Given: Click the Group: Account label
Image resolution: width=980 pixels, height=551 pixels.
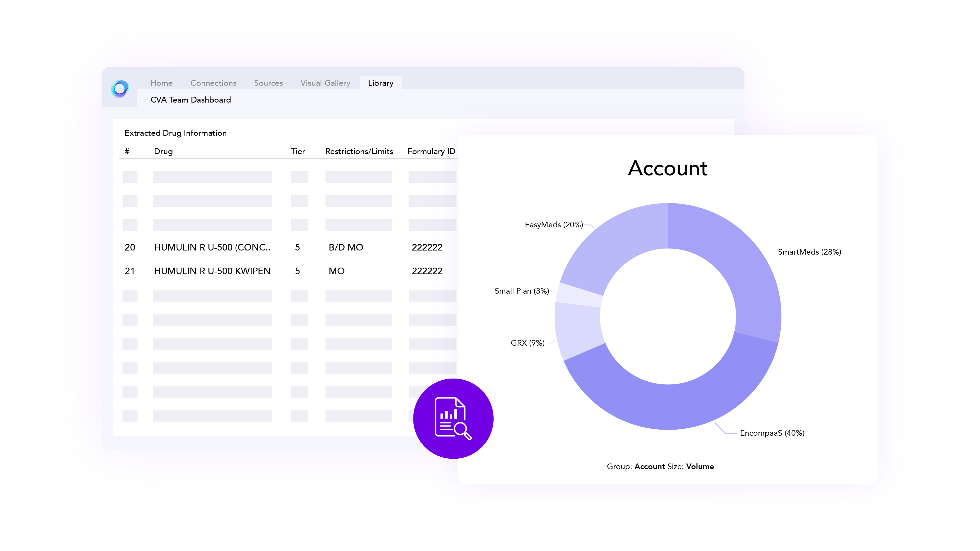Looking at the screenshot, I should [x=636, y=466].
